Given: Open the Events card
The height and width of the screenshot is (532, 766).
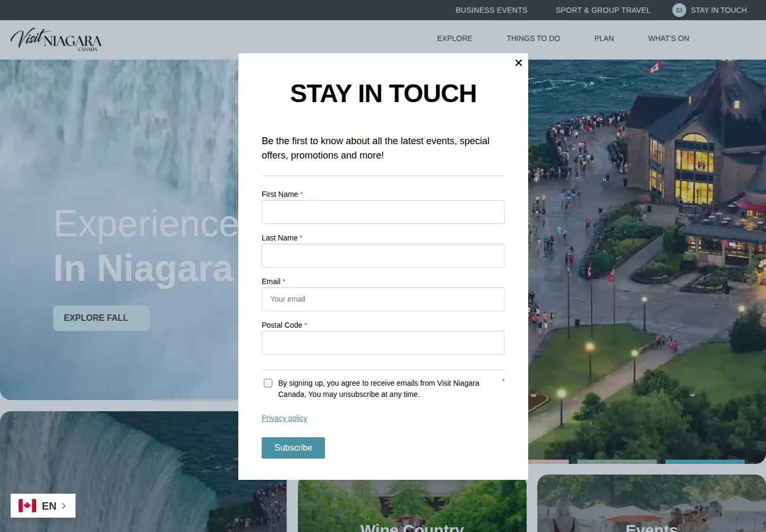Looking at the screenshot, I should [x=652, y=503].
